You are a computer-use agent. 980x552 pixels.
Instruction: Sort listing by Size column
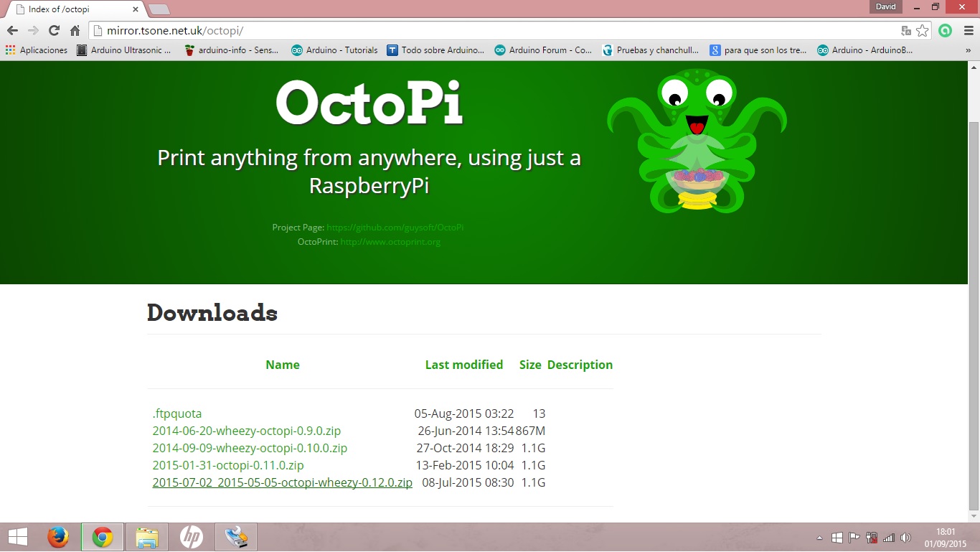point(530,365)
